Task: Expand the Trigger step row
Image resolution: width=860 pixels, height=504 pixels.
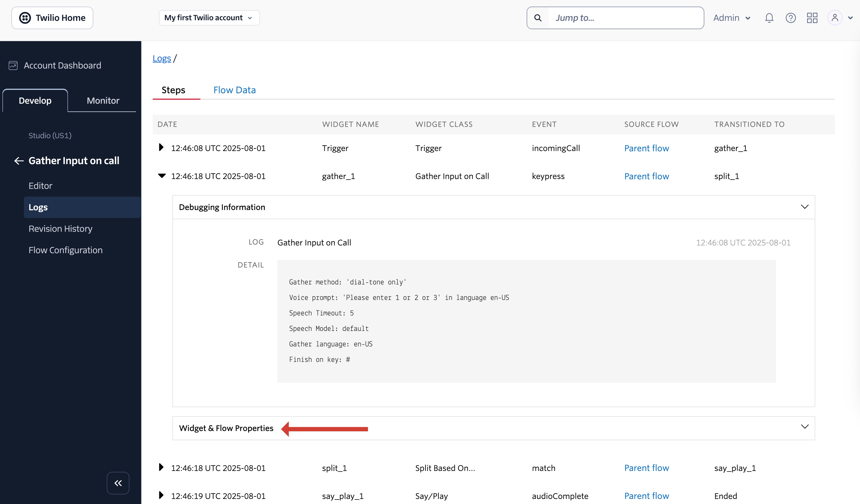Action: point(161,148)
